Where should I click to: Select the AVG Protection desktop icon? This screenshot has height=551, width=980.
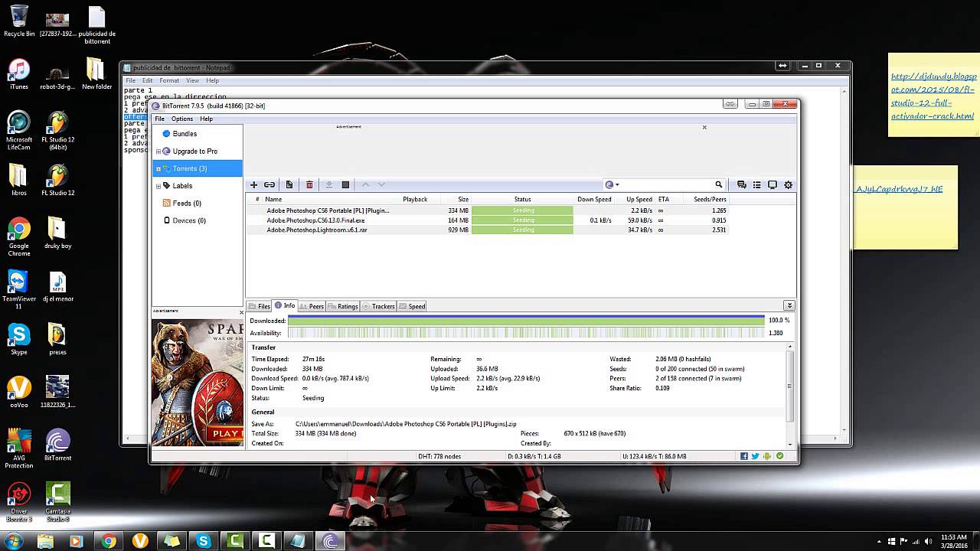click(x=19, y=448)
